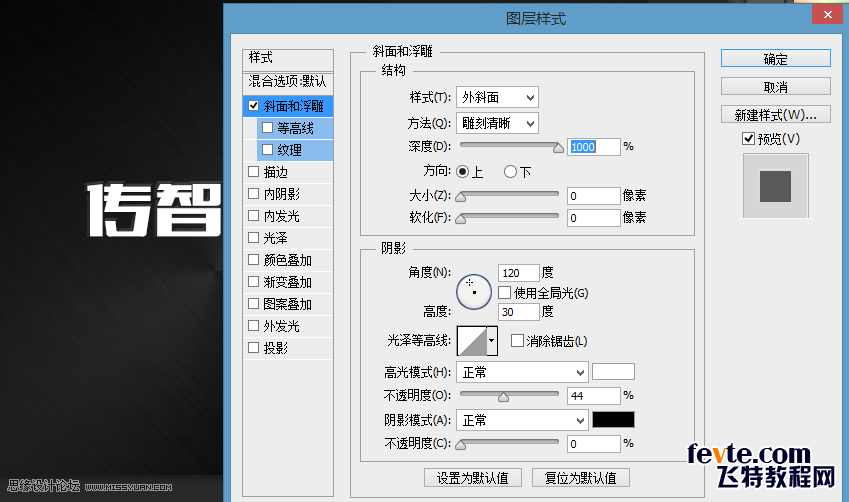Screen dimensions: 849x502
Task: Open 外发光 settings in list
Action: 282,326
